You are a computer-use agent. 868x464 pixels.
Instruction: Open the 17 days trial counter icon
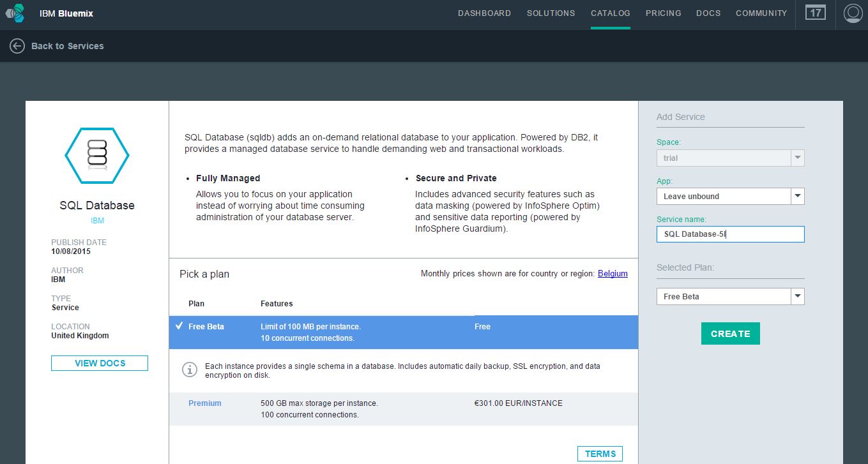[x=816, y=13]
